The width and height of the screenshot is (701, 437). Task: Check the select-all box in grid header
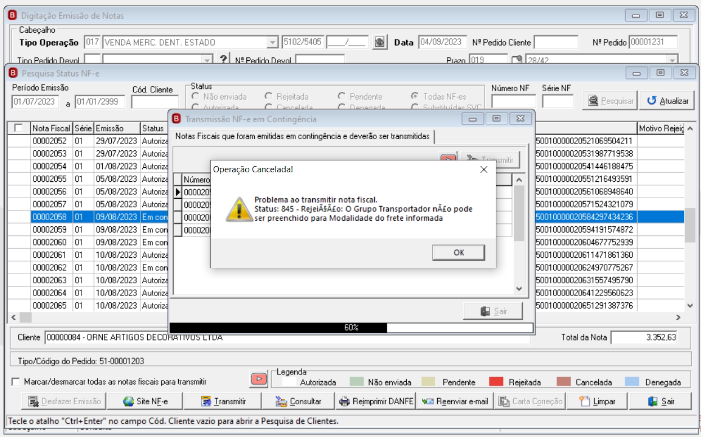[18, 128]
